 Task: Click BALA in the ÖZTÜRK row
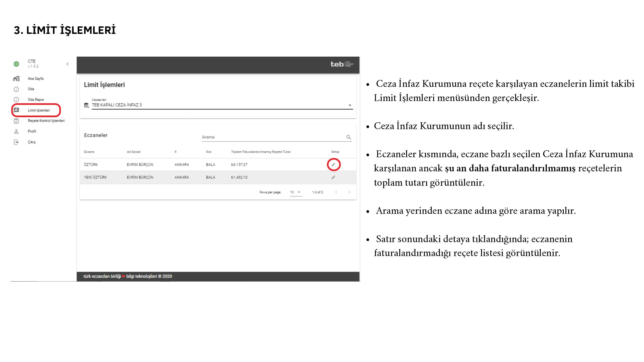[x=211, y=164]
